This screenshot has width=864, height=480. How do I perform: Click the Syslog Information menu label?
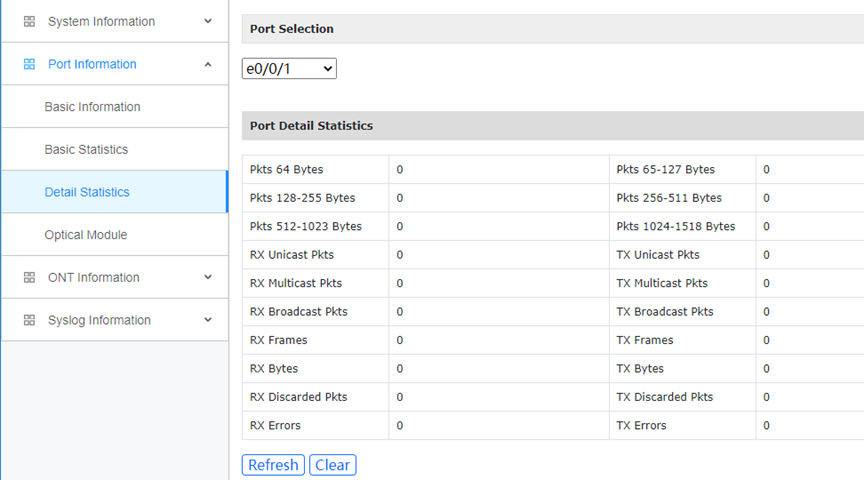coord(99,320)
